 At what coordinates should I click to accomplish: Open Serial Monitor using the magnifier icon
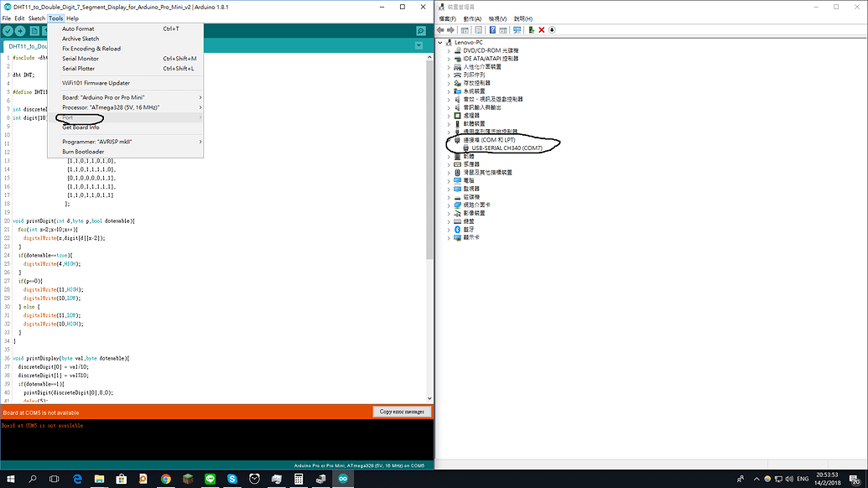point(419,31)
